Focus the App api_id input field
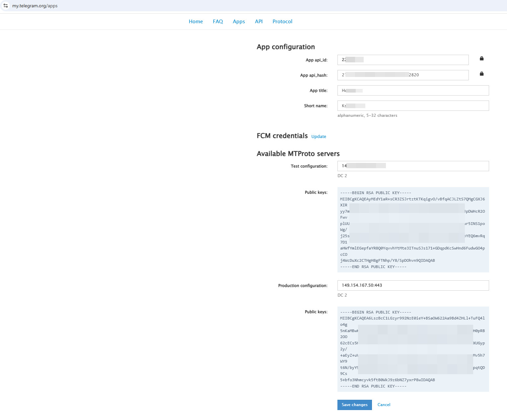This screenshot has width=507, height=420. click(403, 60)
